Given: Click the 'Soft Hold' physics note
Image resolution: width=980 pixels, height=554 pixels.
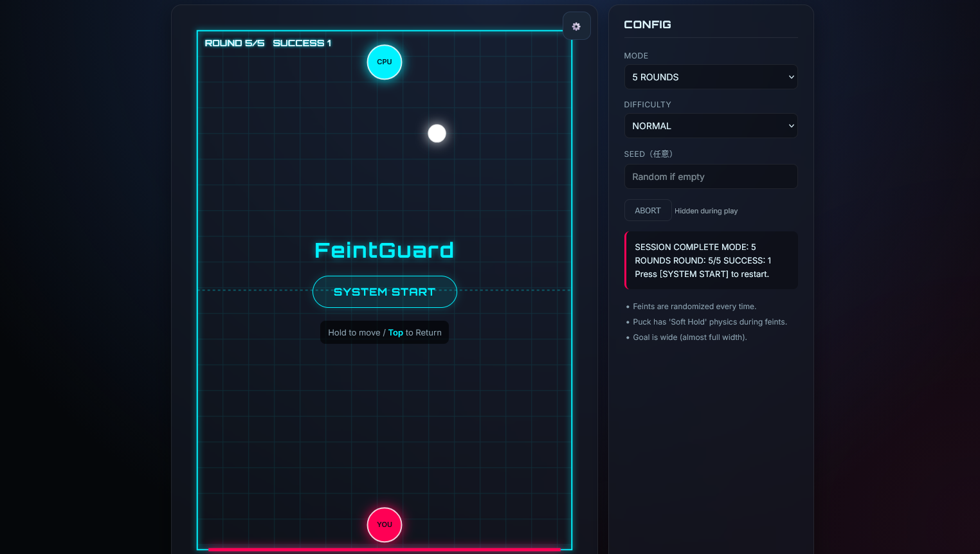Looking at the screenshot, I should [709, 322].
